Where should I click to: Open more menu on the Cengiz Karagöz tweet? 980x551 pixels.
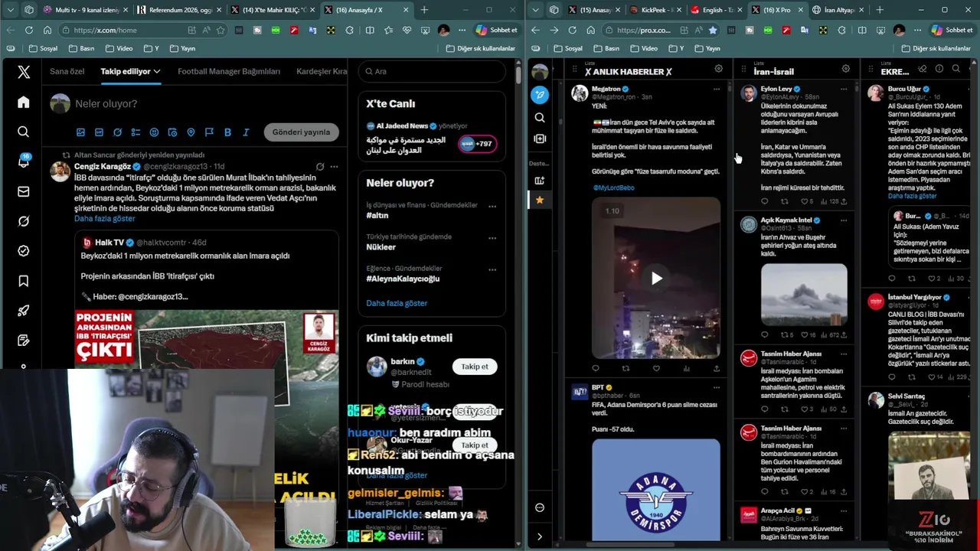pos(334,166)
